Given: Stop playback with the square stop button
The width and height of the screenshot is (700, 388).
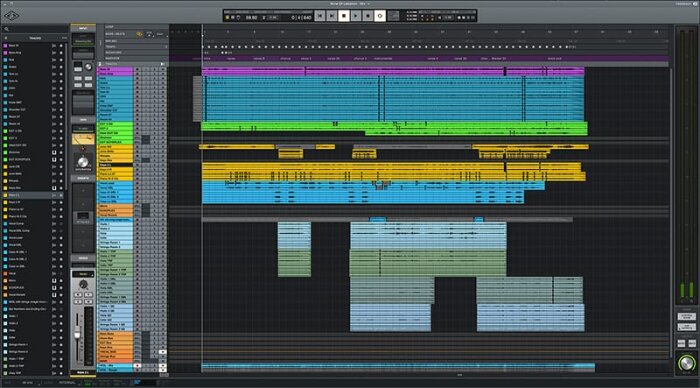Looking at the screenshot, I should 344,16.
